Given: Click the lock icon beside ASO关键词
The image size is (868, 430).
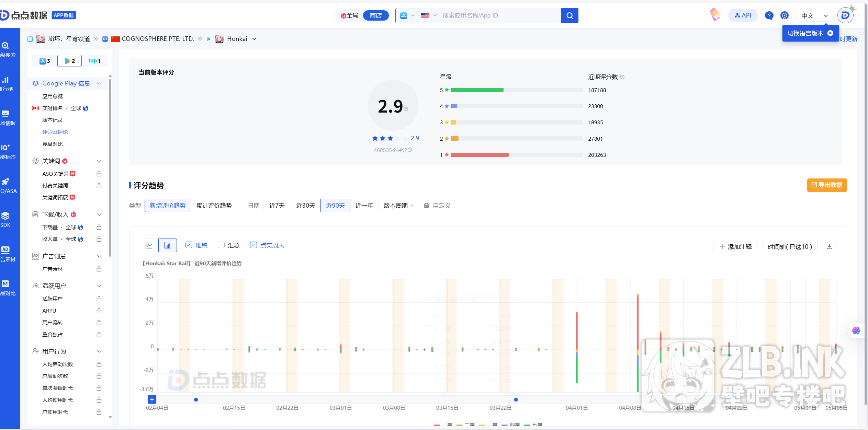Looking at the screenshot, I should click(99, 174).
